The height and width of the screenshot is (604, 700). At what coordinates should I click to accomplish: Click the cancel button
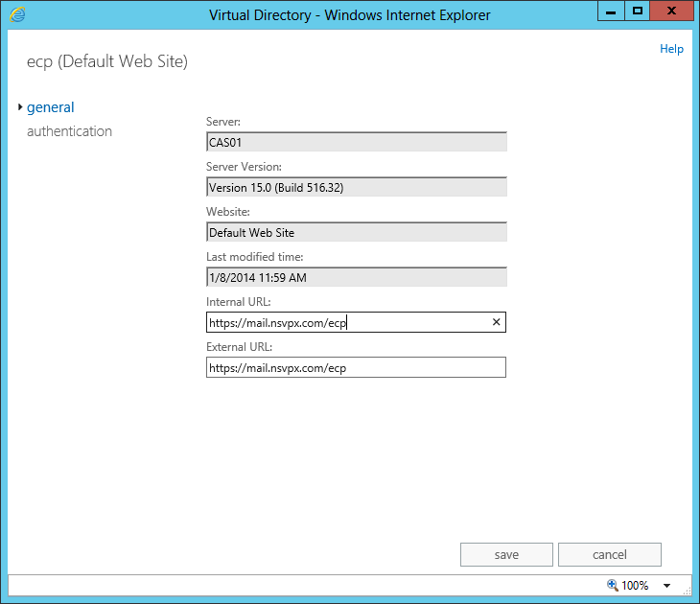click(609, 554)
